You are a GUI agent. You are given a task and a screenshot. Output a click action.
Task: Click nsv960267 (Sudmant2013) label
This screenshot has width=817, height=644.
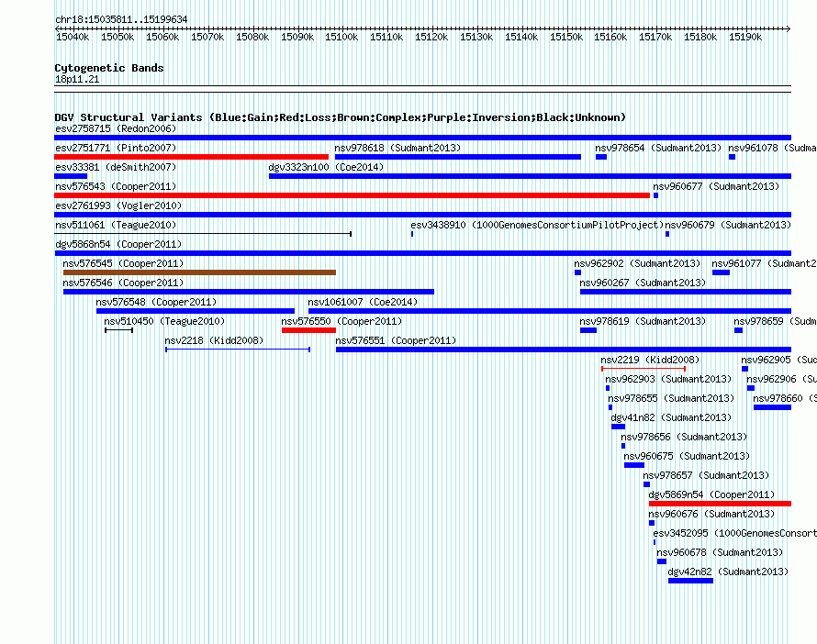pyautogui.click(x=643, y=283)
